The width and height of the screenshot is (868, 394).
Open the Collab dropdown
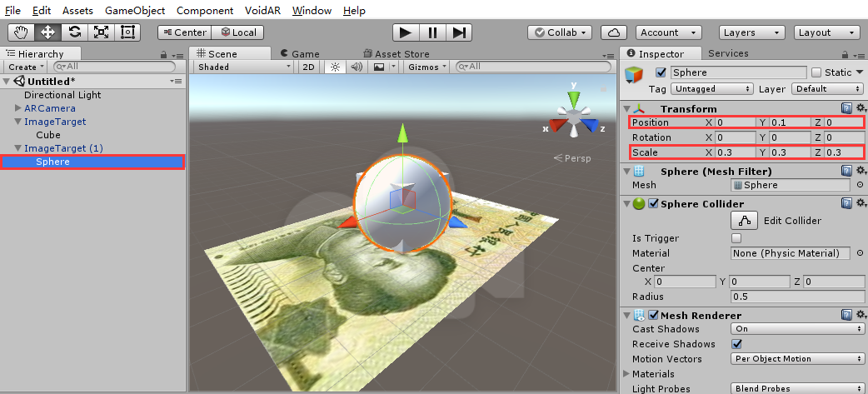click(x=560, y=32)
